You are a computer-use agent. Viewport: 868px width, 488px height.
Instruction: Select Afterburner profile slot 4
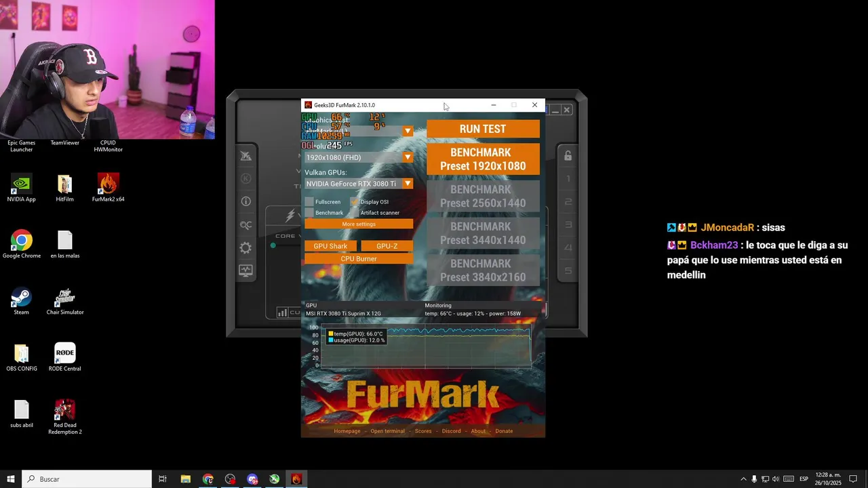click(568, 248)
